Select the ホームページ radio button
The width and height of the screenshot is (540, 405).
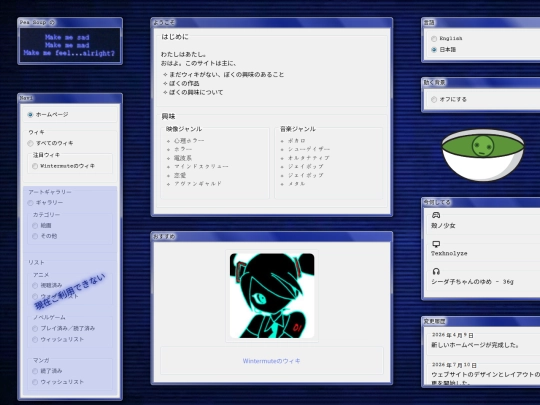click(30, 115)
